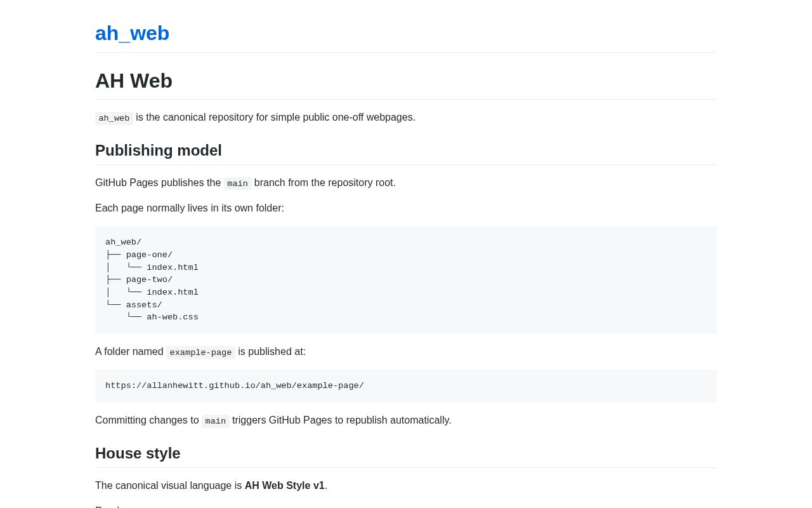Click the "House style" section heading

point(138,453)
